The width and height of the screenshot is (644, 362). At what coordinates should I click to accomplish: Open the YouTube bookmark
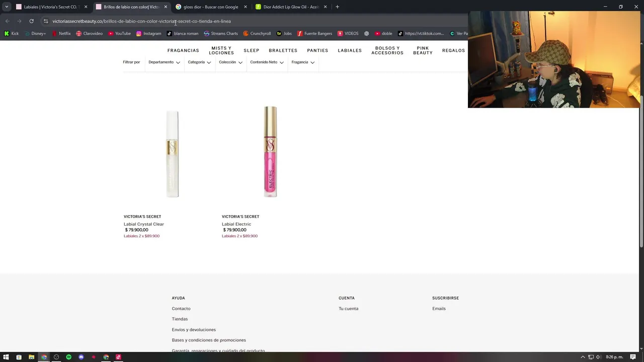coord(119,34)
